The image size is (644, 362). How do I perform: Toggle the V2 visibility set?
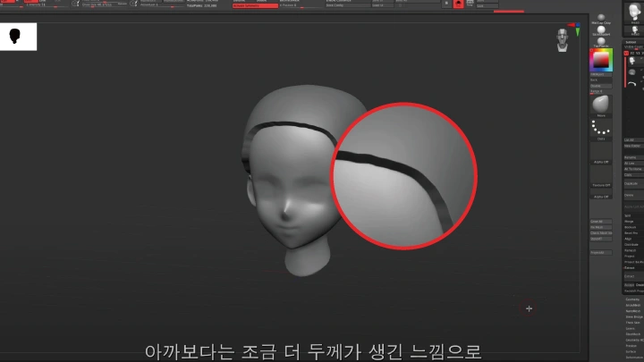pyautogui.click(x=632, y=54)
